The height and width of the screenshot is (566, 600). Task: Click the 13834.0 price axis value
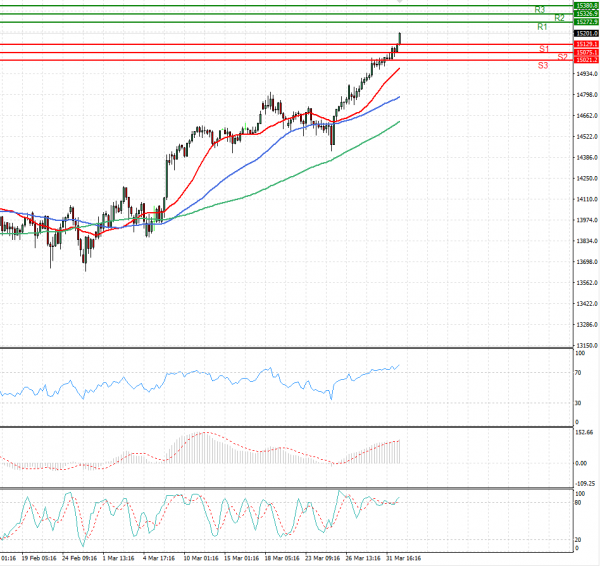point(587,241)
